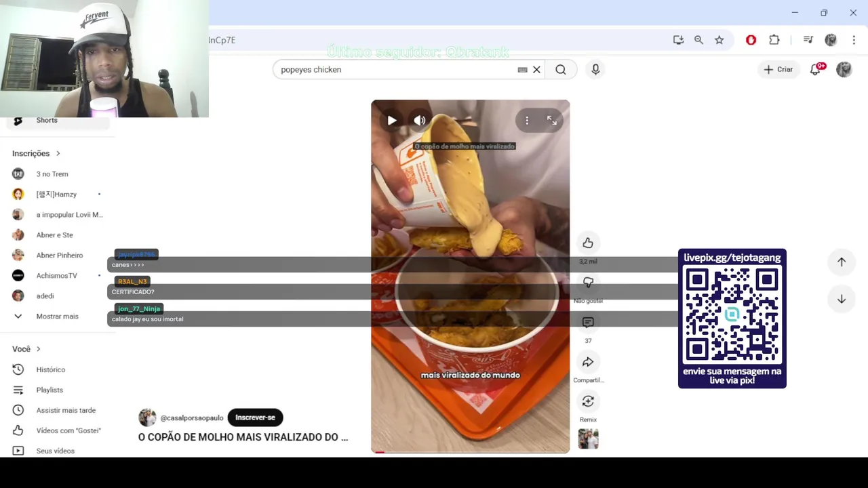Screen dimensions: 868x488
Task: Open 3 no Trem channel
Action: tap(58, 174)
